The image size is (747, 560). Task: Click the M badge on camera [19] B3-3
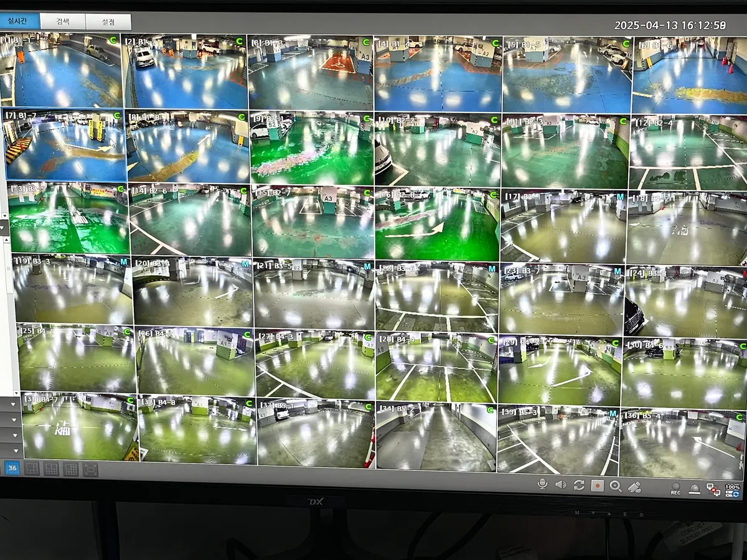click(x=123, y=262)
